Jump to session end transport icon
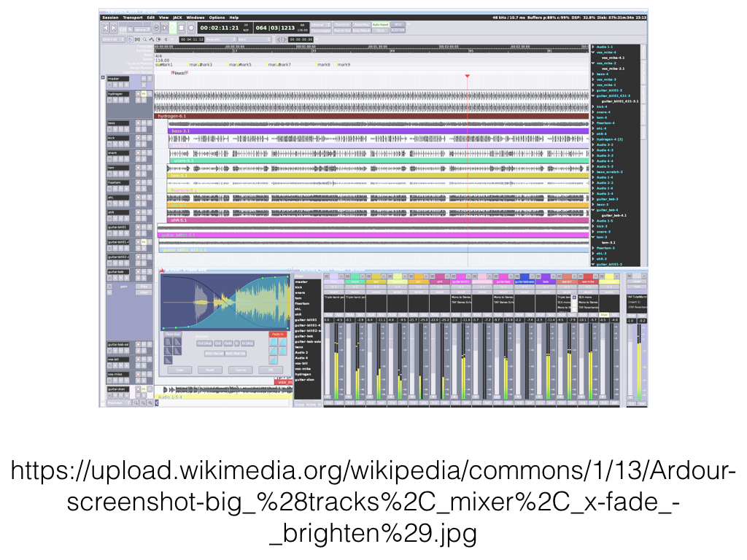Screen dimensions: 747x560 114,28
